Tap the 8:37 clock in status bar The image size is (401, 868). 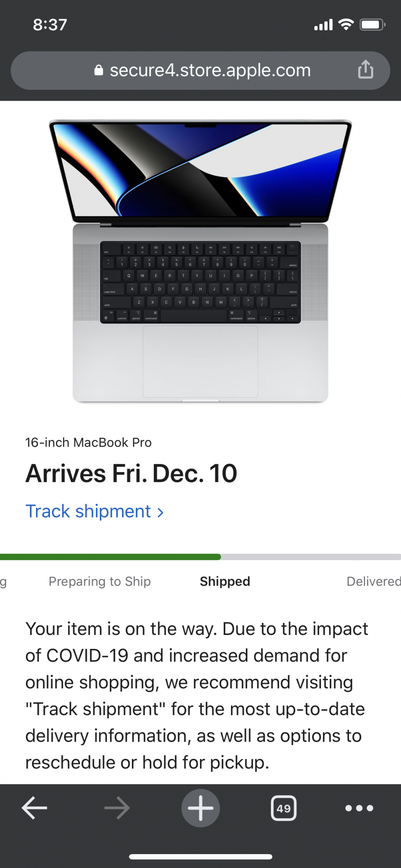(50, 25)
